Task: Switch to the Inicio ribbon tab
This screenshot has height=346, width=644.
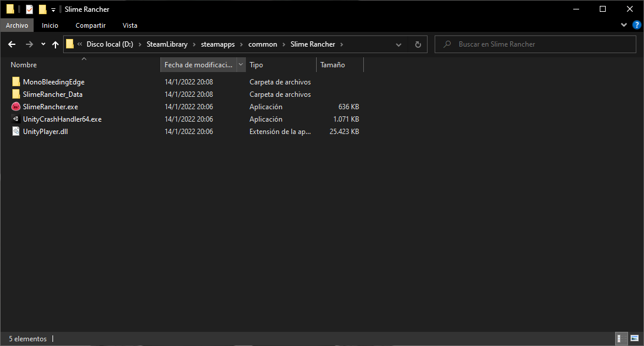Action: coord(50,25)
